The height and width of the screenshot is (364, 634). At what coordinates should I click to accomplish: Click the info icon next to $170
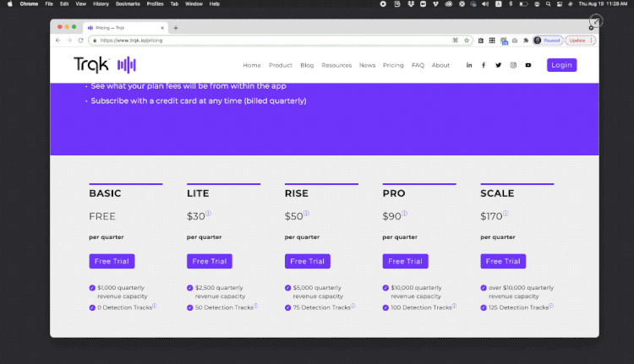pos(506,214)
